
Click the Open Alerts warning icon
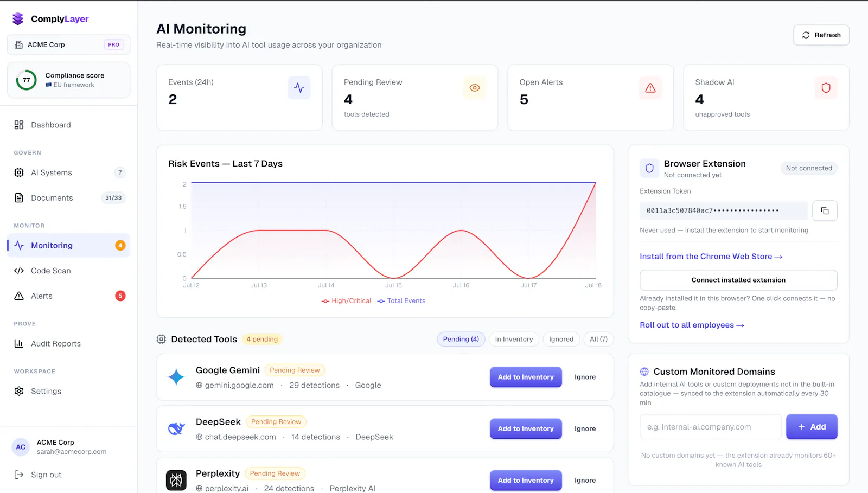[x=650, y=88]
